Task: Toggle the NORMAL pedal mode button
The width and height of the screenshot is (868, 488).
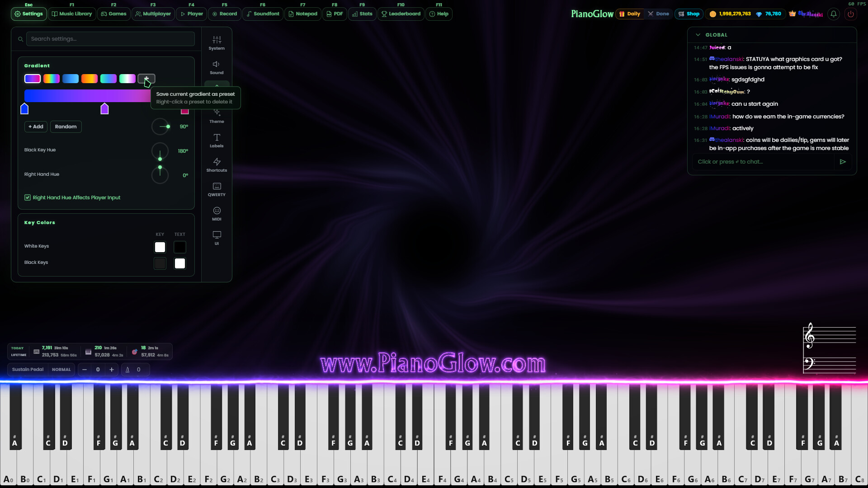Action: (61, 370)
